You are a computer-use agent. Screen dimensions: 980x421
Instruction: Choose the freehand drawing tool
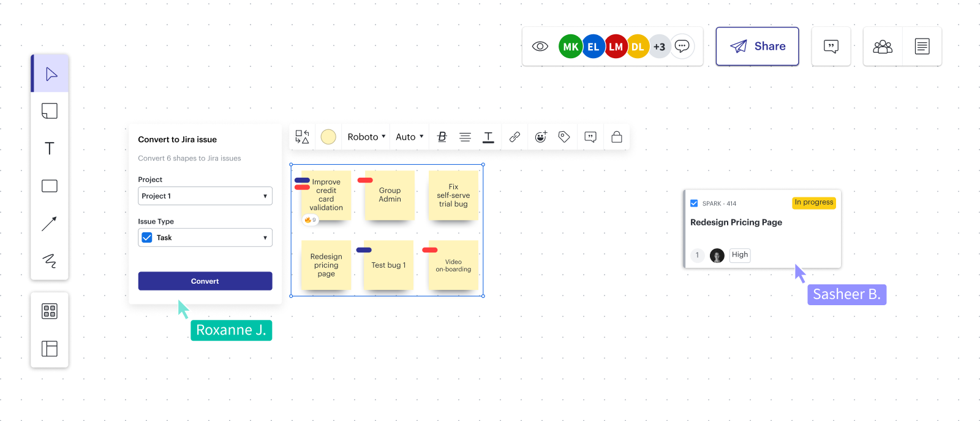(50, 260)
